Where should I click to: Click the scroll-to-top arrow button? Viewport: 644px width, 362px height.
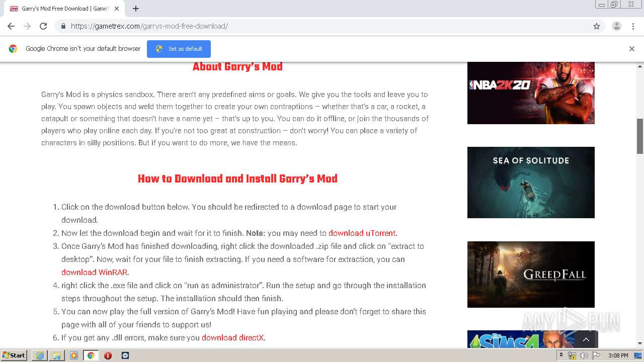[586, 339]
